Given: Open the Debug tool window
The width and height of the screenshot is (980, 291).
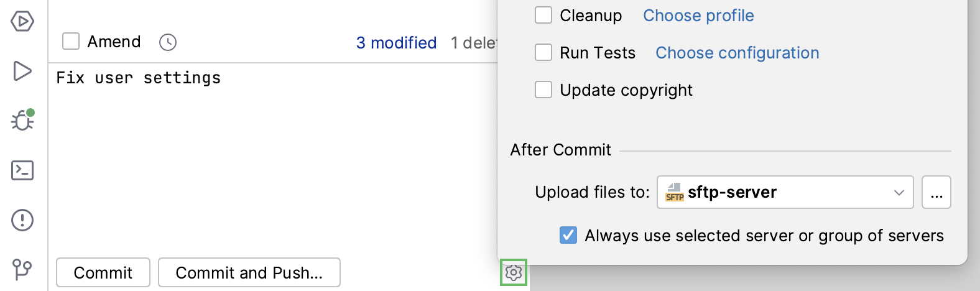Looking at the screenshot, I should point(22,120).
